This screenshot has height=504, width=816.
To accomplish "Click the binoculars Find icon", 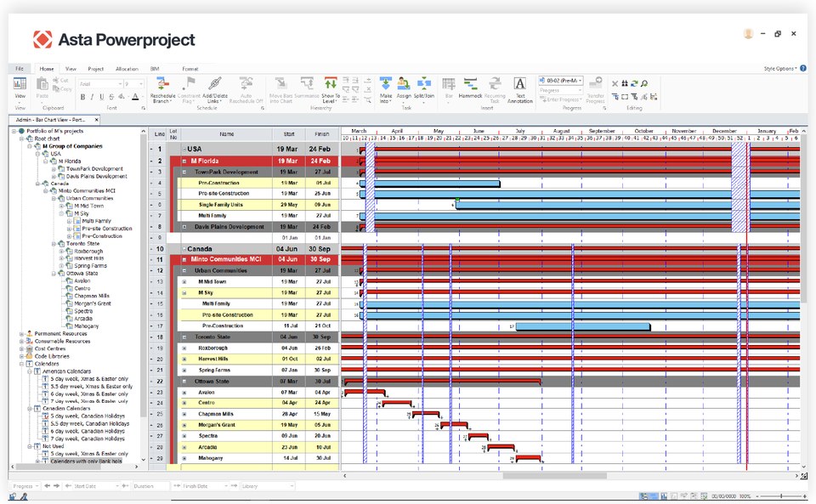I will (625, 83).
